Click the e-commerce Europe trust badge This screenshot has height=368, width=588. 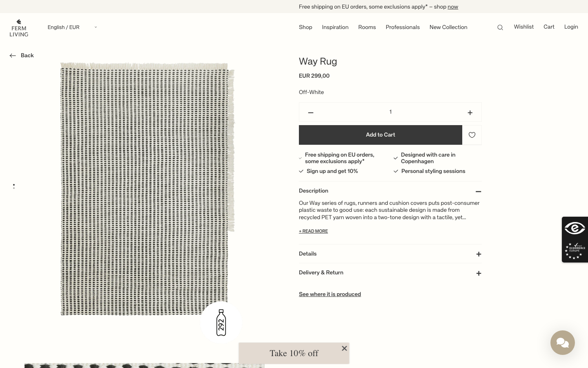pos(575,240)
